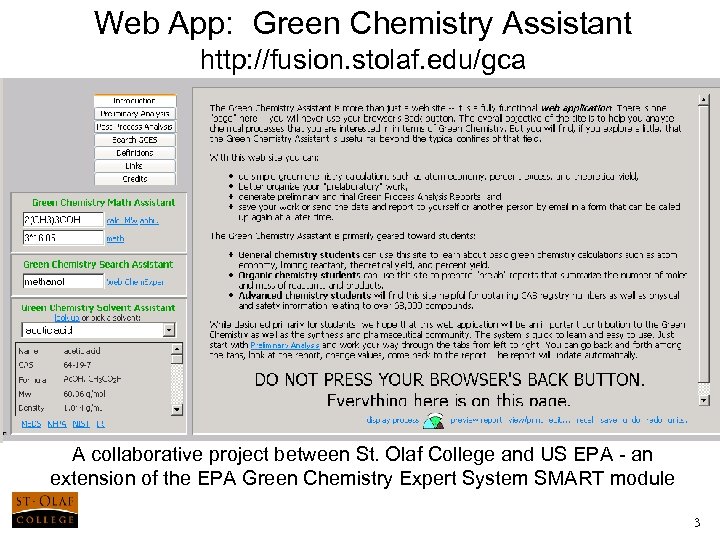
Task: Click the Green Chemistry Math Assistant heading
Action: pyautogui.click(x=103, y=202)
